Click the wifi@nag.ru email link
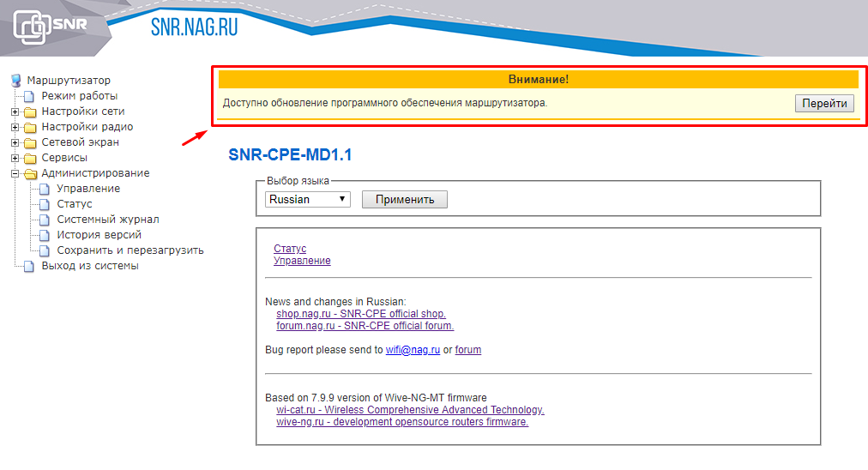Viewport: 868px width, 470px height. click(413, 350)
